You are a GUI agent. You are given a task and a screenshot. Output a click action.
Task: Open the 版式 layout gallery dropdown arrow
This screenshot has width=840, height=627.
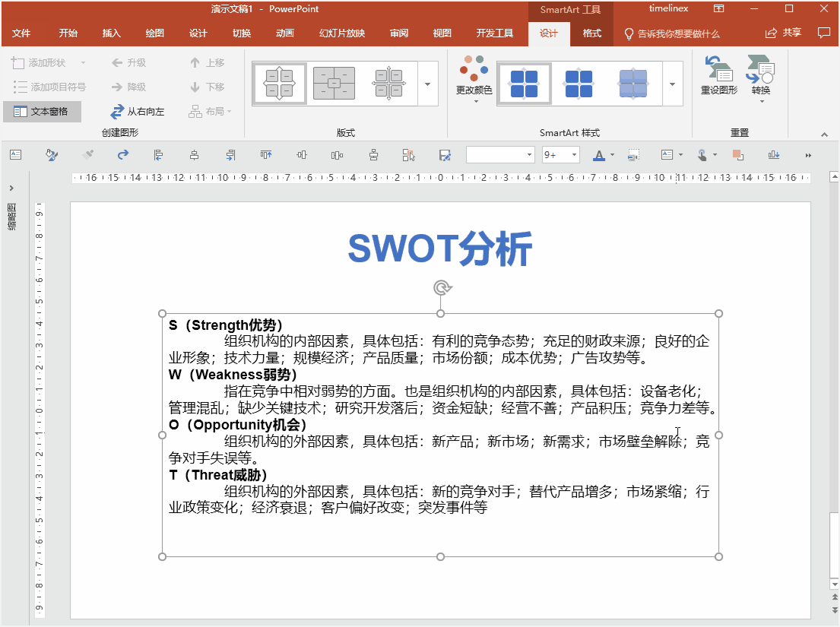click(426, 85)
